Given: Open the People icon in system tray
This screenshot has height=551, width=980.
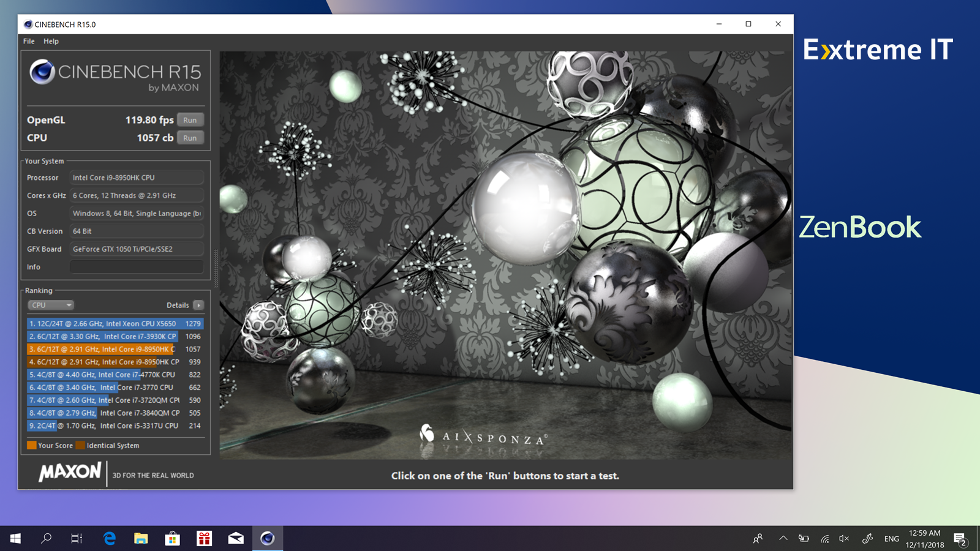Looking at the screenshot, I should coord(758,539).
